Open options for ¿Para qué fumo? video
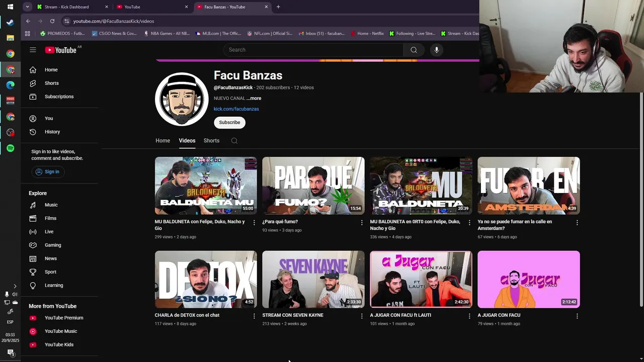 tap(362, 222)
